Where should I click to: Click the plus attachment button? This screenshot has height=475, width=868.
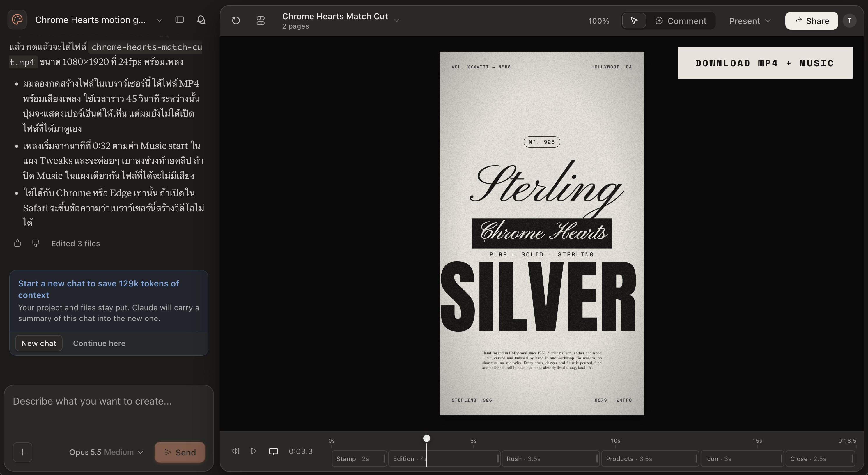point(23,452)
